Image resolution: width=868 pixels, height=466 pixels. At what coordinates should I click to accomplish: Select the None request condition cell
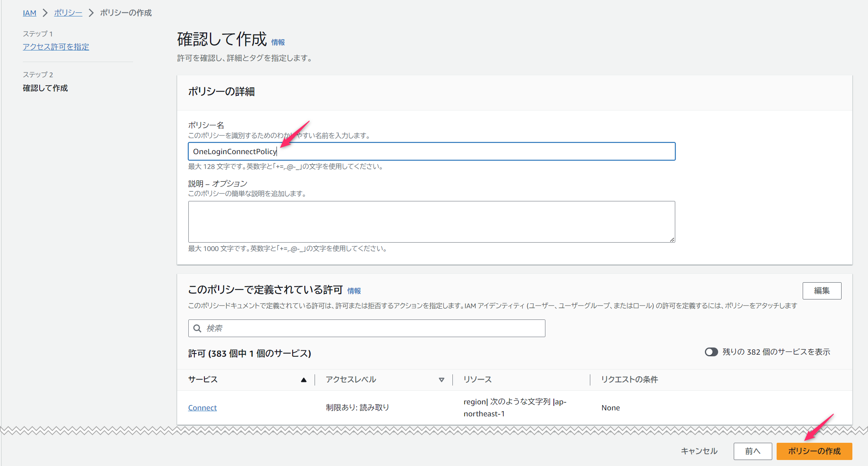610,408
